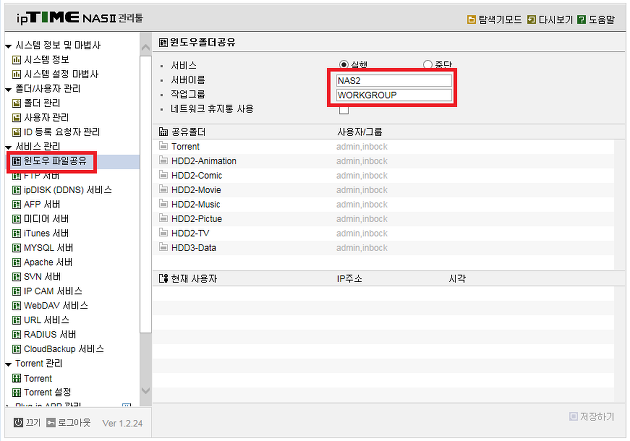Viewport: 630px width, 441px height.
Task: Open the Apache 서버 menu entry
Action: (48, 262)
